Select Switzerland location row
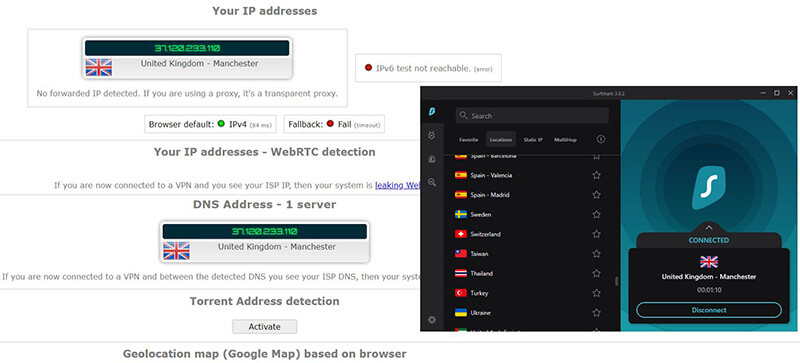The image size is (800, 363). [529, 234]
